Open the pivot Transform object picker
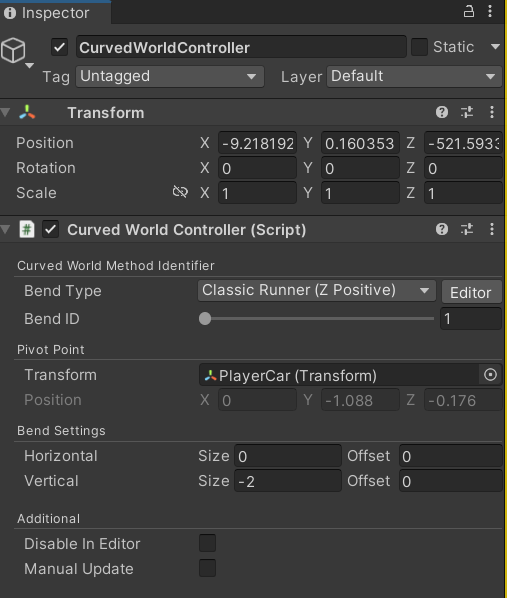Viewport: 507px width, 598px height. coord(490,375)
